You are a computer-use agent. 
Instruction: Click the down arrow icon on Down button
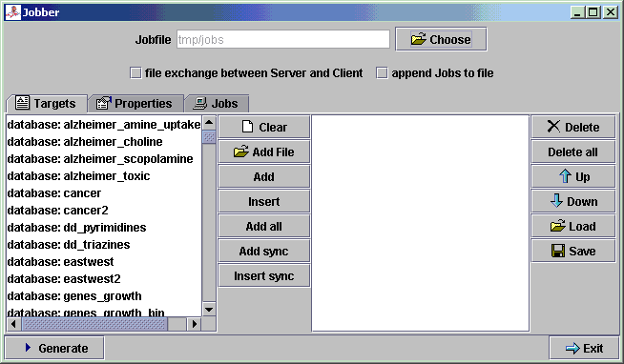point(557,201)
